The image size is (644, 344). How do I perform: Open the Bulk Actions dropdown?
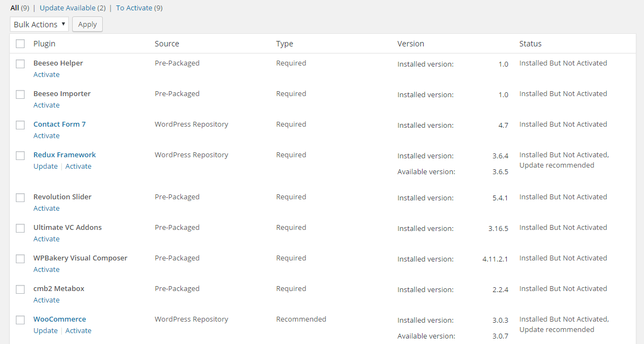[x=39, y=24]
